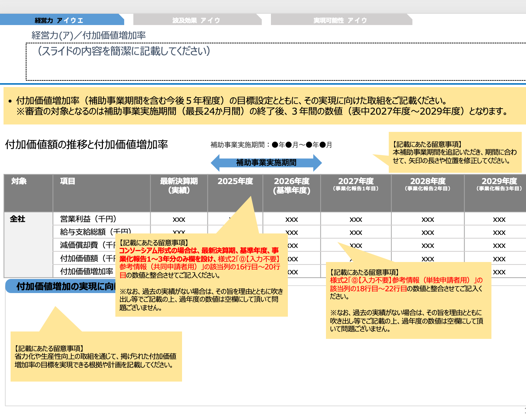This screenshot has width=526, height=420.
Task: Click the 補助事業実施期間：●年●月～●年●月 text
Action: coord(272,144)
